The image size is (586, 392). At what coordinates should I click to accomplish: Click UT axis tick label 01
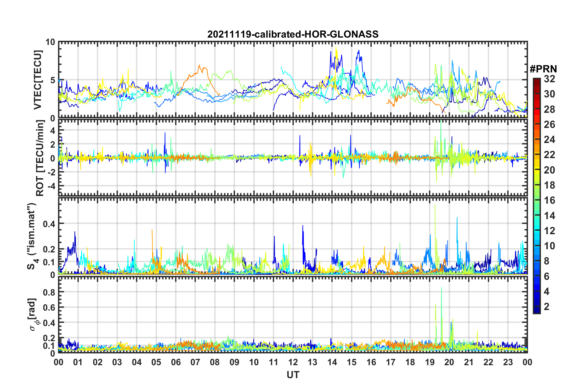pos(78,362)
